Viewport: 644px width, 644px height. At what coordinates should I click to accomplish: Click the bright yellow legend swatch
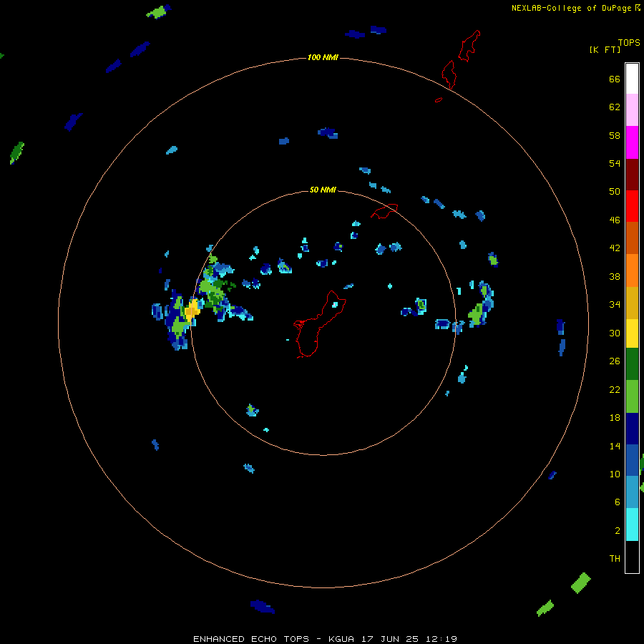632,333
